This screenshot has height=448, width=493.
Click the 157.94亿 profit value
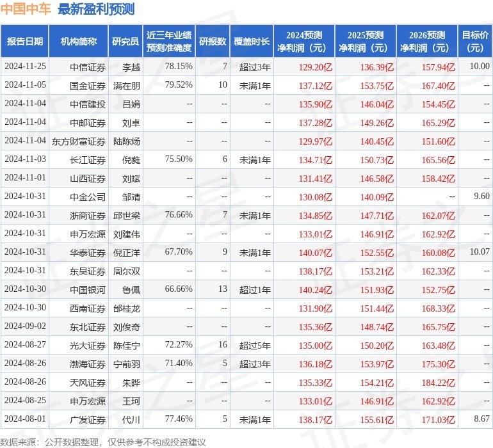[x=439, y=67]
